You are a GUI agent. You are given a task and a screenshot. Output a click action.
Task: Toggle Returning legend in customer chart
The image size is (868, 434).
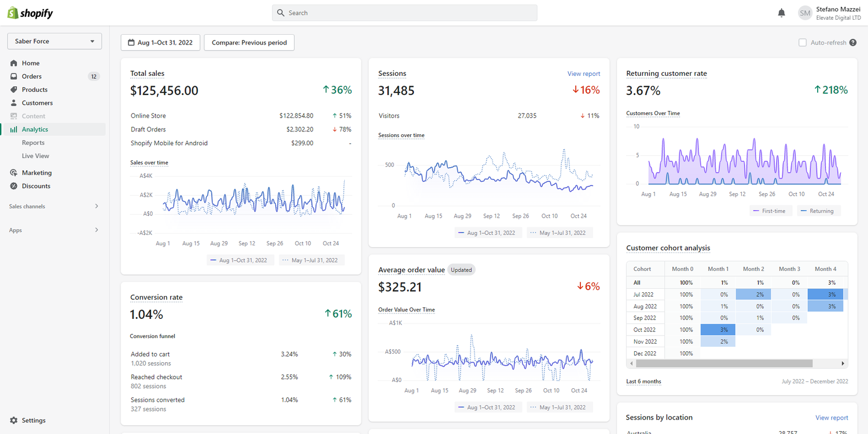pyautogui.click(x=819, y=211)
